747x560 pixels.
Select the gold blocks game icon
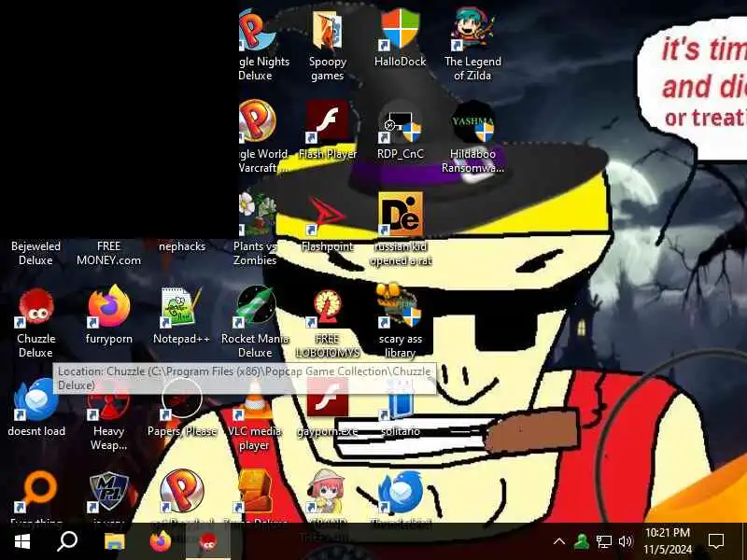255,492
